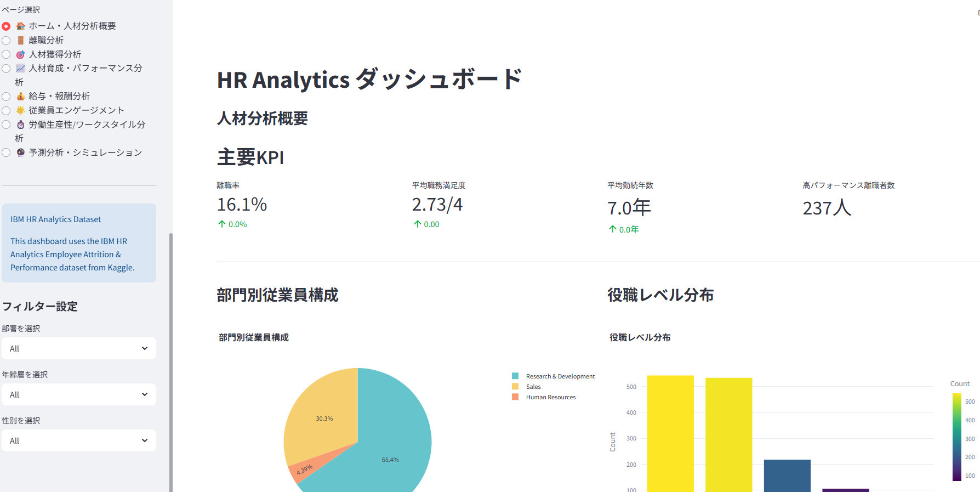Viewport: 980px width, 492px height.
Task: Click the crystal ball icon beside 予測分析
Action: (21, 152)
